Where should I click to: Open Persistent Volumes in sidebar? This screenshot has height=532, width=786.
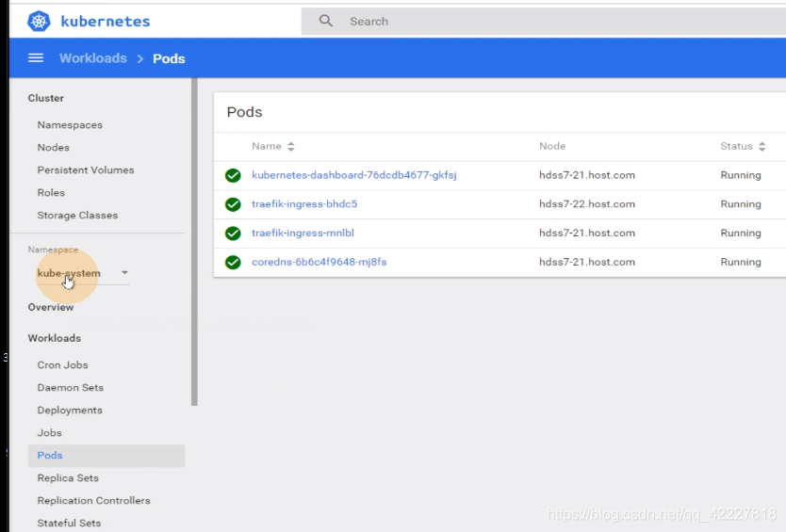tap(86, 169)
